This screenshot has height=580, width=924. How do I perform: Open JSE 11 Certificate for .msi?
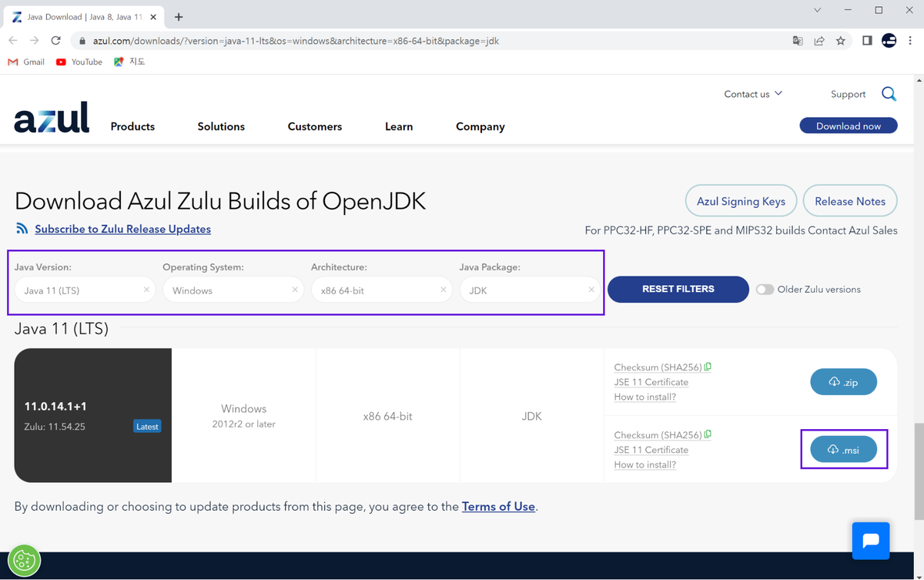(x=651, y=450)
